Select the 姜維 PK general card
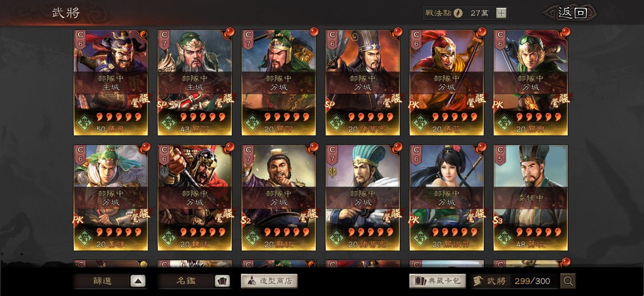The width and height of the screenshot is (644, 296). [x=110, y=198]
